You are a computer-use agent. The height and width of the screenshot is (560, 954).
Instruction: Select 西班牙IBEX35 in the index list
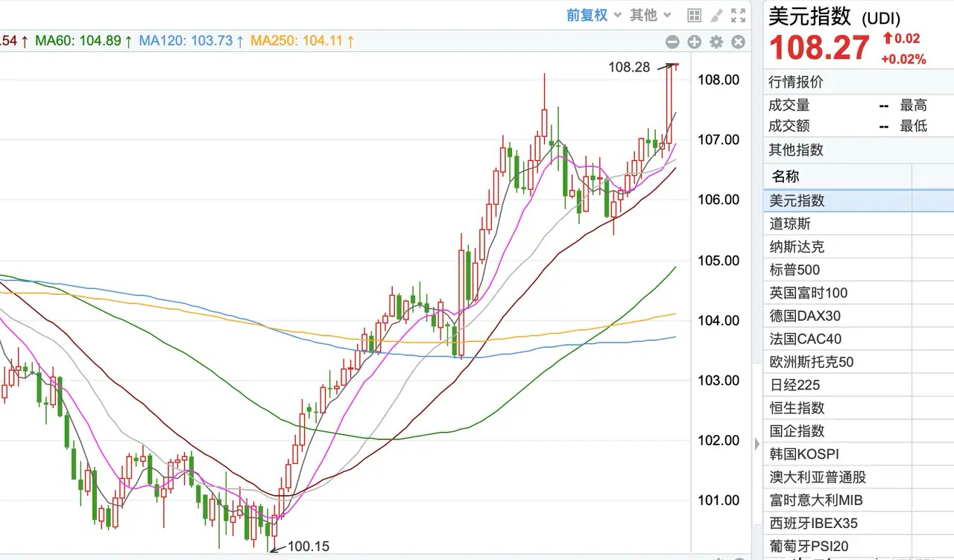point(859,524)
